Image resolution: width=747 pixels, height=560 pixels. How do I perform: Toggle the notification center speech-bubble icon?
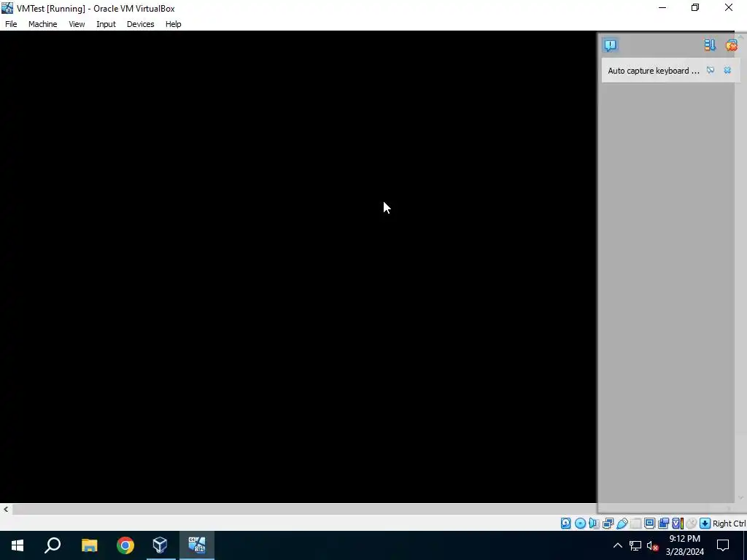pos(611,45)
